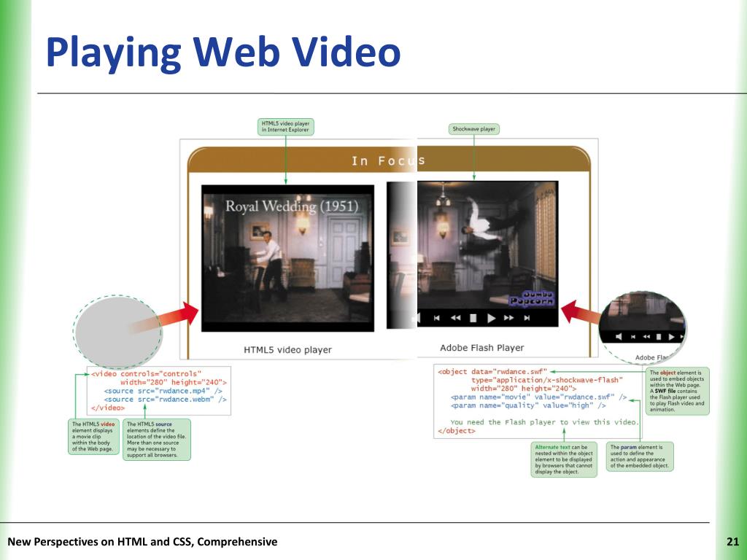Click the '</object>' closing tag
This screenshot has height=560, width=747.
click(x=457, y=431)
